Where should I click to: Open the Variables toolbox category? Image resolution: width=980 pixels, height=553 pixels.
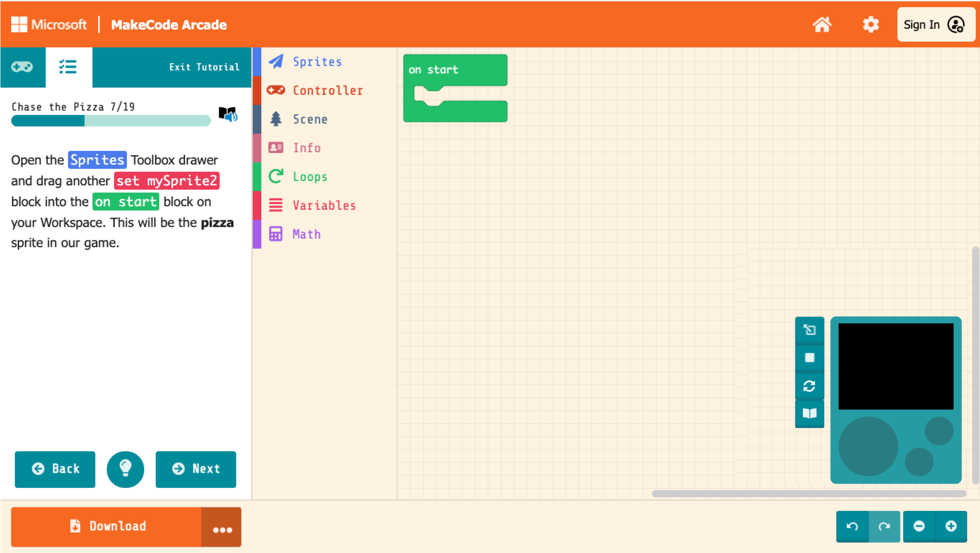click(325, 206)
